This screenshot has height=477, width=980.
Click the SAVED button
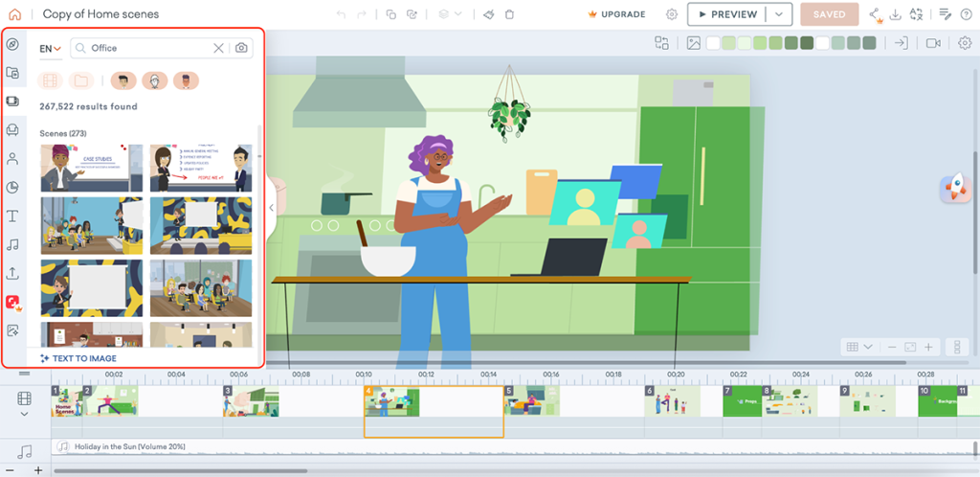pos(830,13)
